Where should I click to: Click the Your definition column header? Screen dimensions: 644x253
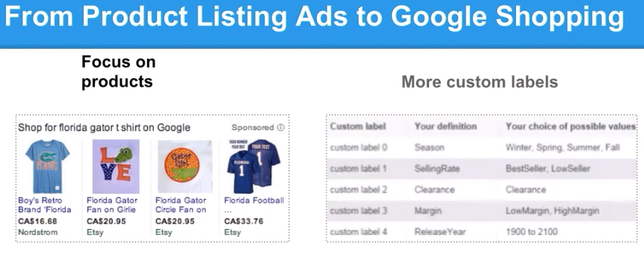[x=446, y=126]
